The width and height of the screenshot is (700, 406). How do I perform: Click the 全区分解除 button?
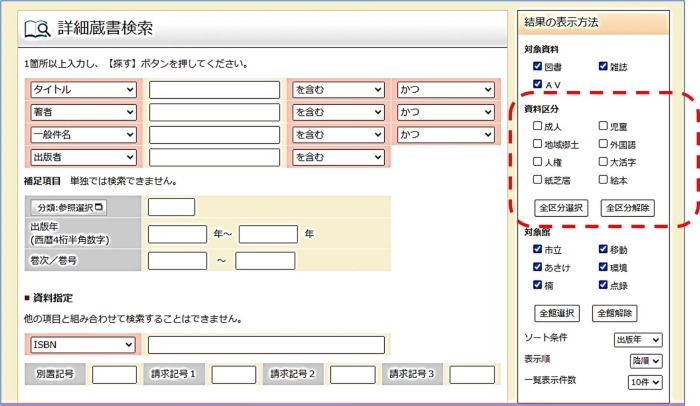click(627, 208)
